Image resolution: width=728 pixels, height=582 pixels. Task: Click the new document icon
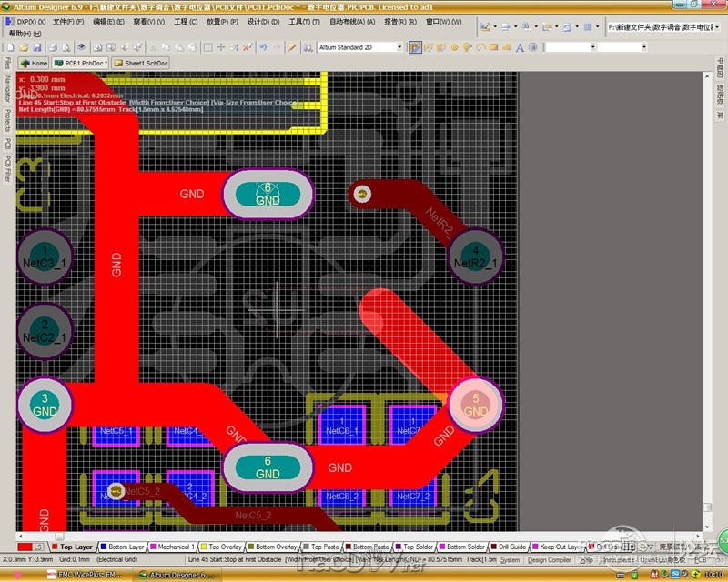click(x=9, y=47)
